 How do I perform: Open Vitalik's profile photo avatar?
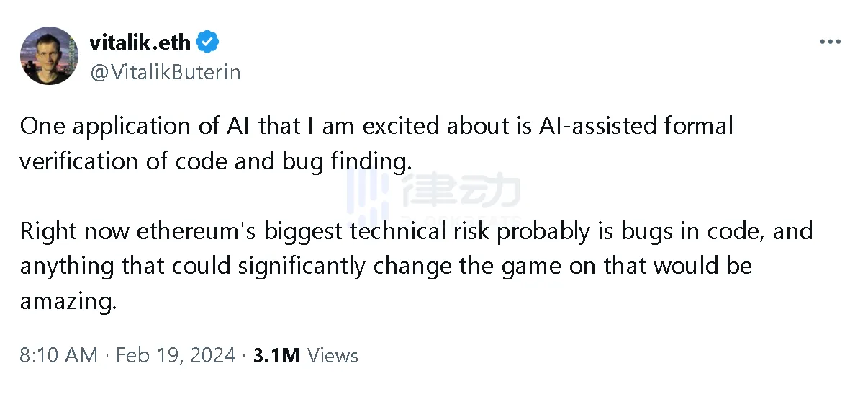tap(50, 57)
